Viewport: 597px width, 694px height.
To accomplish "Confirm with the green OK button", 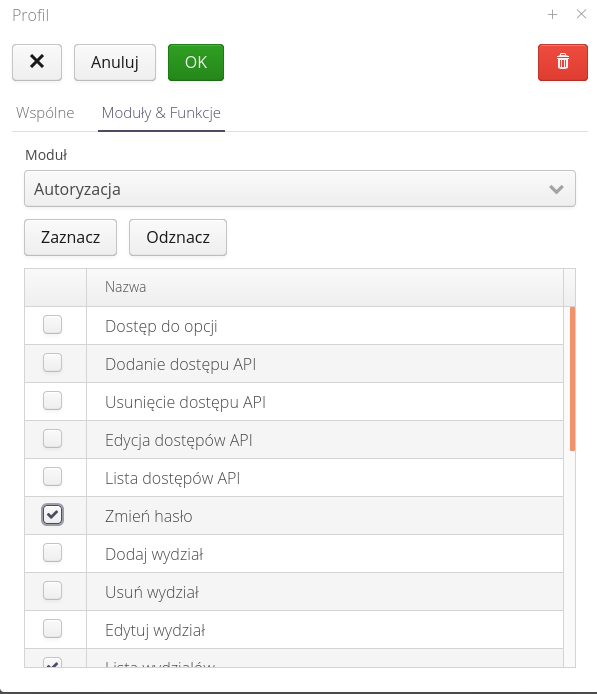I will [x=196, y=62].
